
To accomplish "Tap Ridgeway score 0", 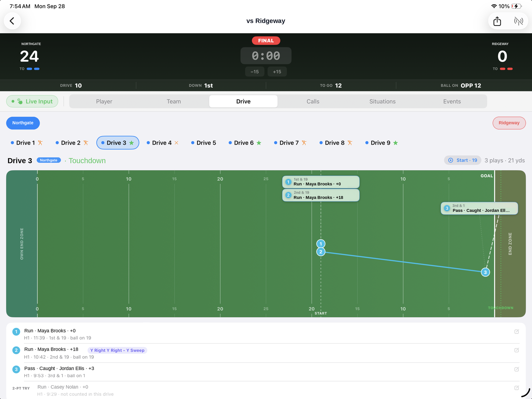I will pos(502,56).
